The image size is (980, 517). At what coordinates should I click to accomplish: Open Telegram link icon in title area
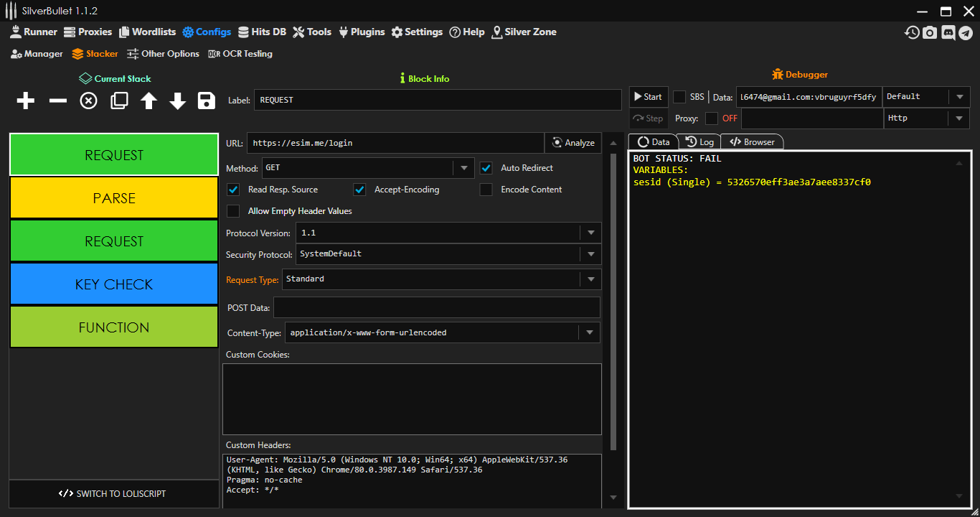tap(966, 32)
